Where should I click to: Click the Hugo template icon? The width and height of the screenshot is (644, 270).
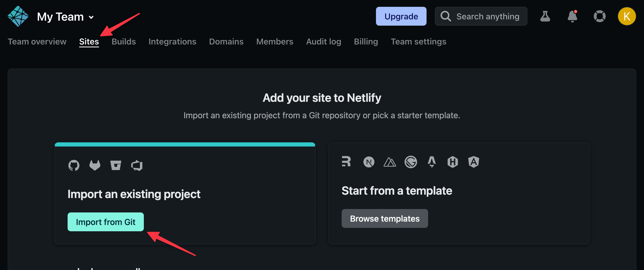pos(453,162)
